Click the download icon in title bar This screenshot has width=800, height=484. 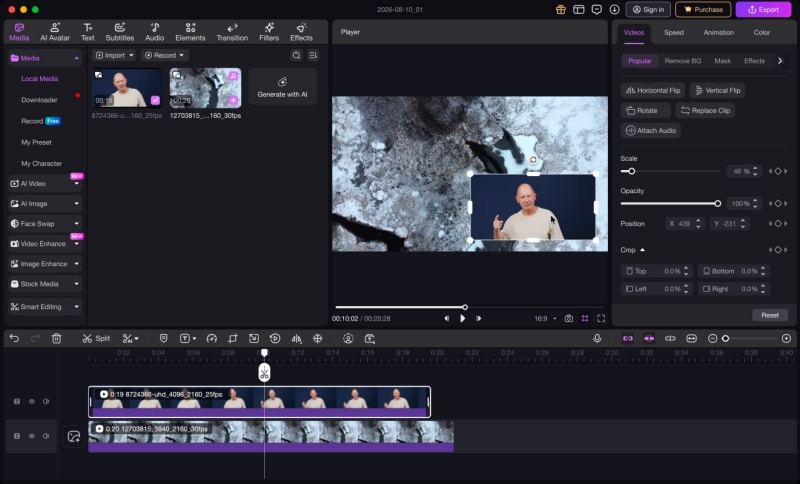(x=614, y=9)
